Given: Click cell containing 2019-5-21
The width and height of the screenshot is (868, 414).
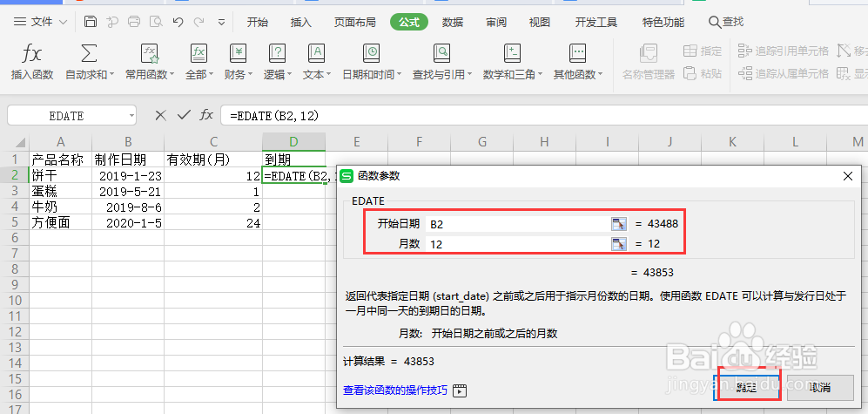Looking at the screenshot, I should [128, 192].
